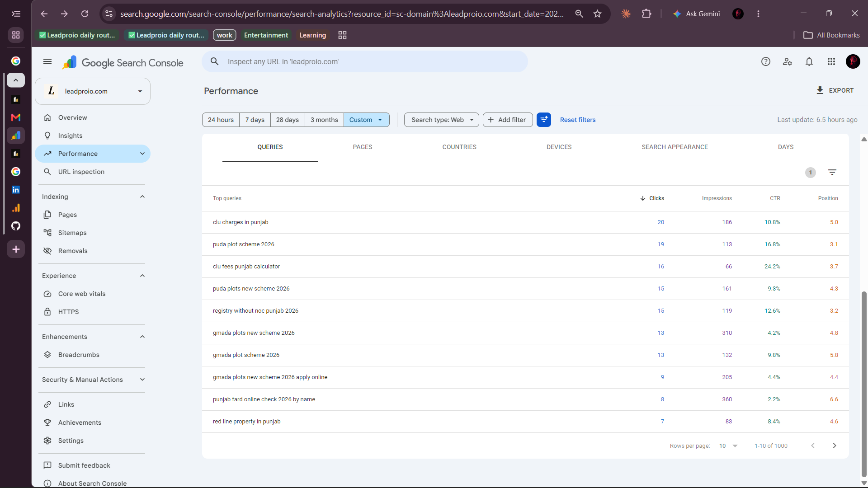Select the 3 months date range
The height and width of the screenshot is (488, 868).
(324, 120)
